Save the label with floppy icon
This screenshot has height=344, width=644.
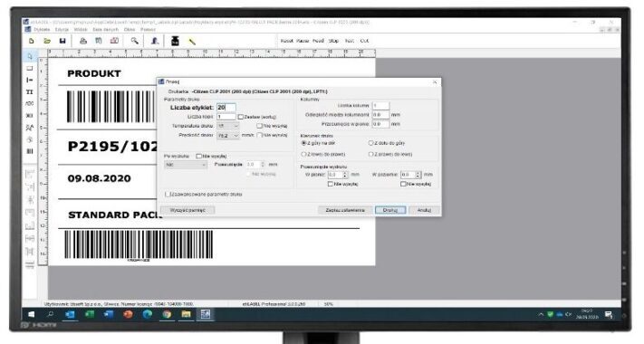pos(62,41)
